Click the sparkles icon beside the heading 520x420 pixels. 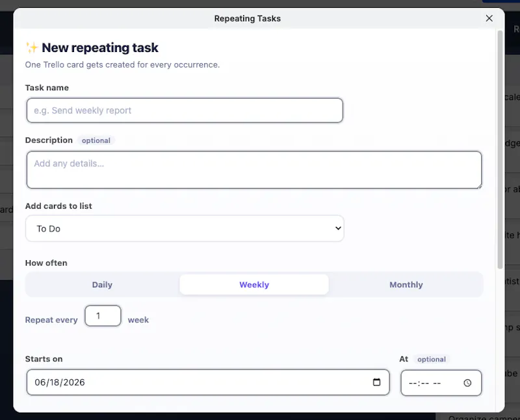[32, 47]
